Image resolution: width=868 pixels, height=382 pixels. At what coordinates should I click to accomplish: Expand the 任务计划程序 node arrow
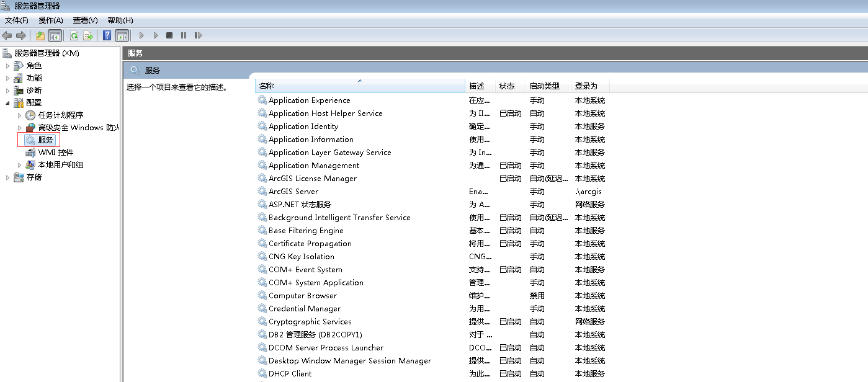[20, 115]
